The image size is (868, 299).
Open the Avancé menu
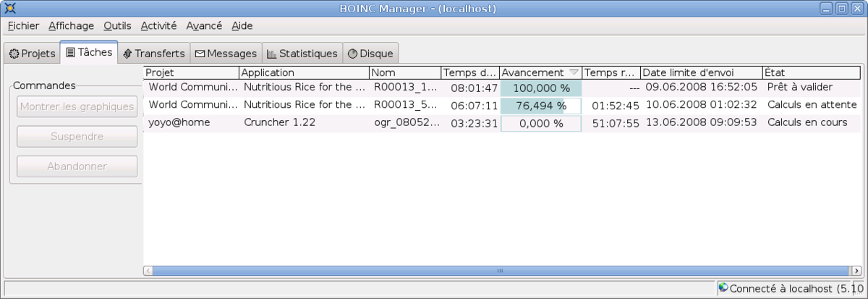coord(204,25)
